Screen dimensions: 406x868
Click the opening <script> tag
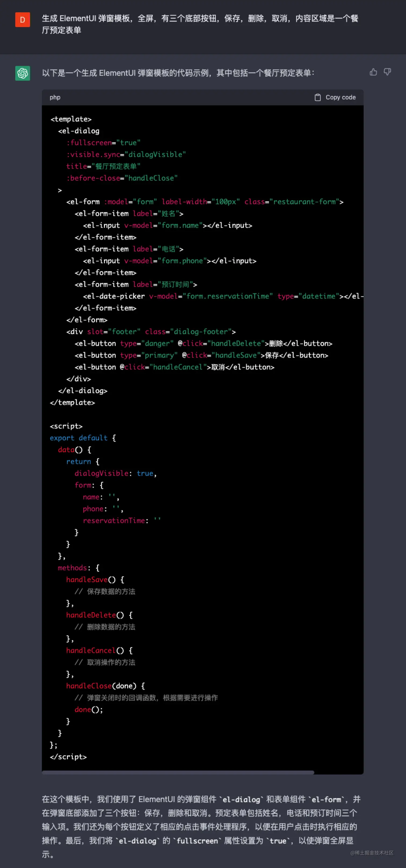pyautogui.click(x=66, y=426)
